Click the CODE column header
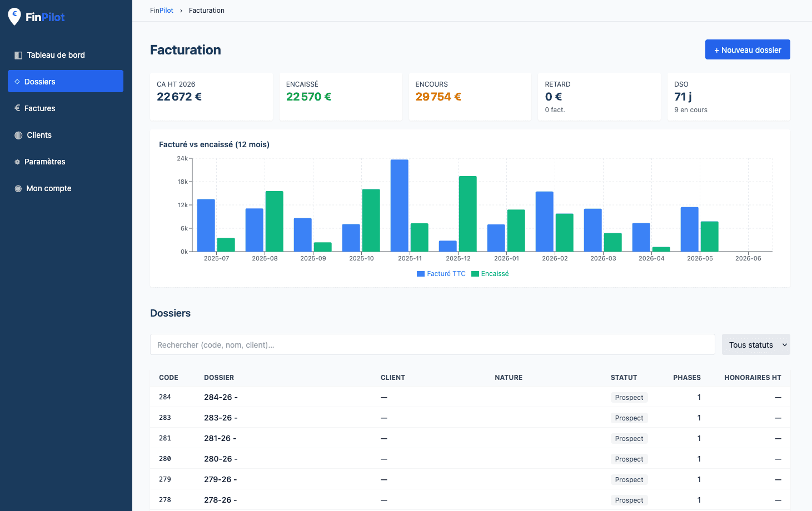The image size is (812, 511). coord(168,378)
